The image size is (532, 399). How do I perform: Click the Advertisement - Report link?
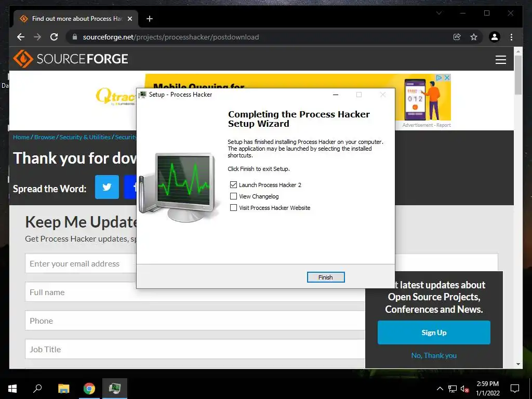coord(427,125)
